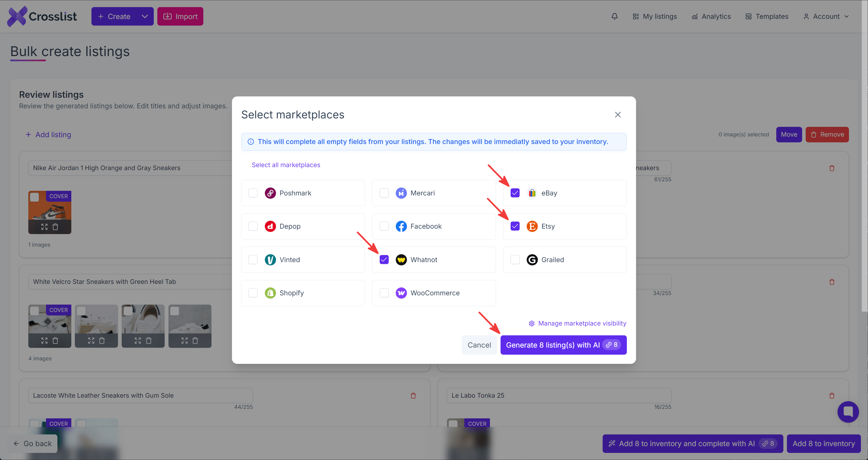
Task: Click the Whatnot marketplace logo
Action: [401, 259]
